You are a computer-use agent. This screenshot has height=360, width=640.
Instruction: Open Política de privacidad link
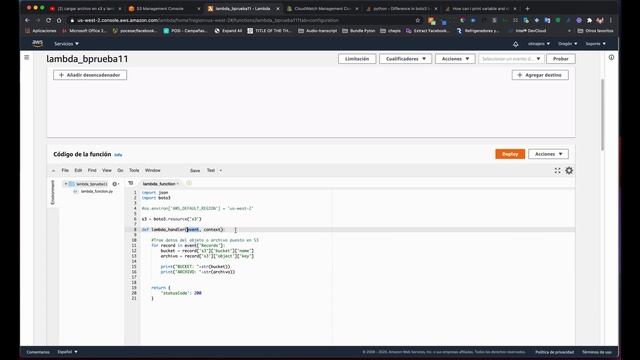[554, 352]
